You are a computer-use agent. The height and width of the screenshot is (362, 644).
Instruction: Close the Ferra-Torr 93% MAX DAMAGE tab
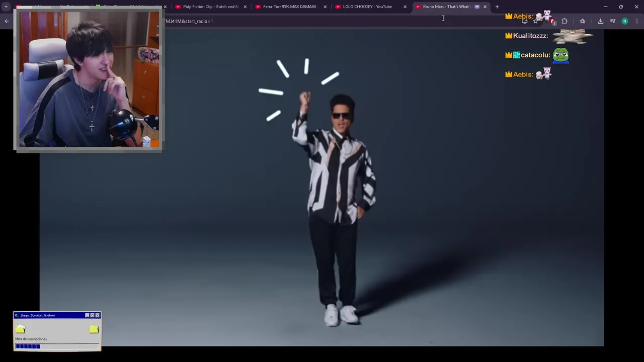coord(325,7)
